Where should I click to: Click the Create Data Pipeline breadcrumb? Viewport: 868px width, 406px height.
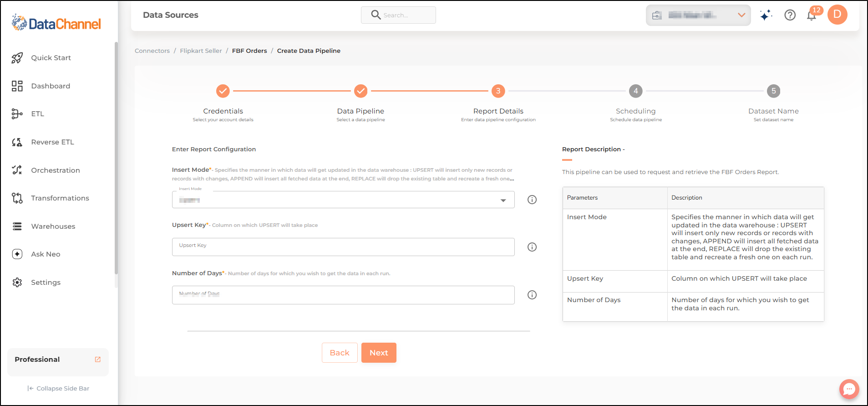[309, 51]
